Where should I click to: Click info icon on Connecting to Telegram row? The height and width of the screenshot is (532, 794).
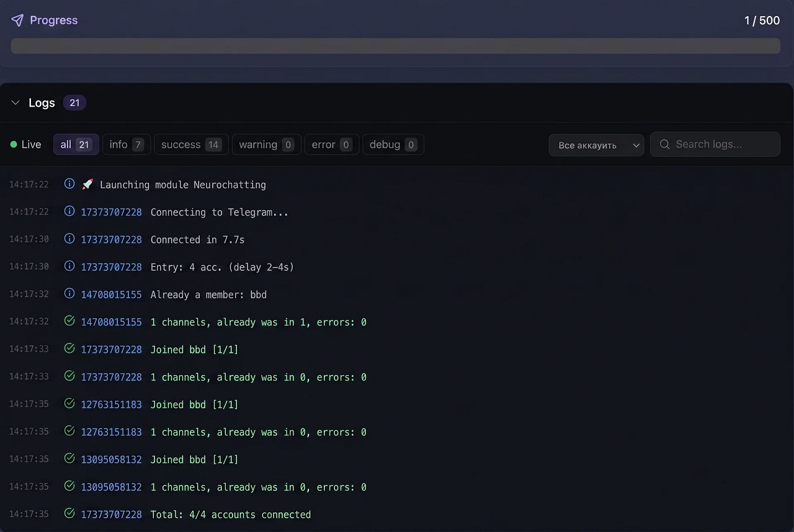pyautogui.click(x=69, y=211)
